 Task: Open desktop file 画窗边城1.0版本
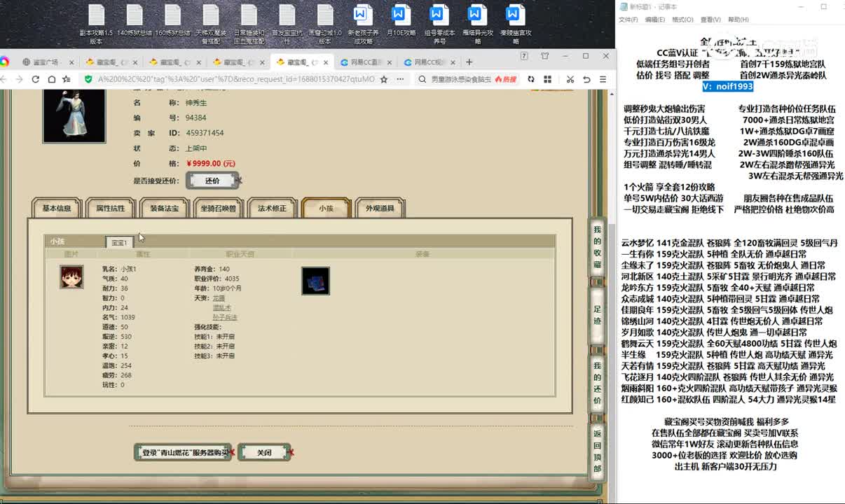click(x=325, y=23)
